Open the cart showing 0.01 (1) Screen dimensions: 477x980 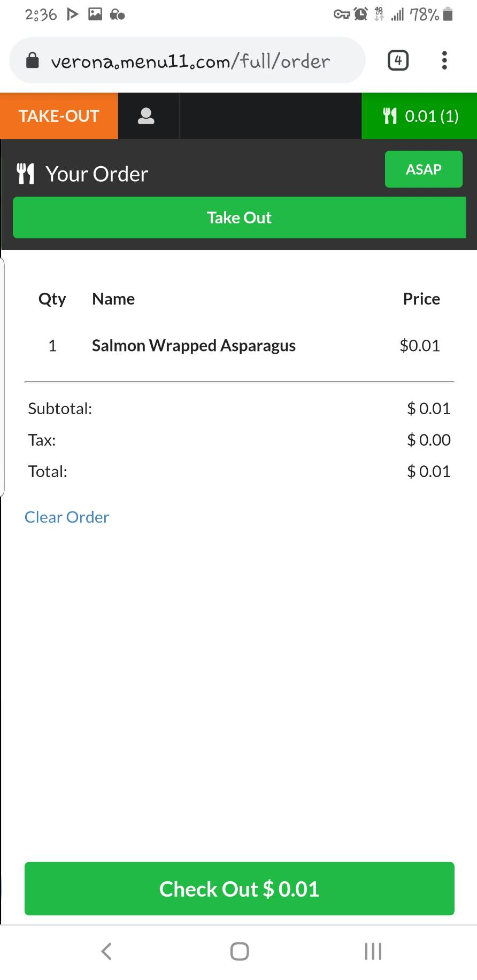(x=419, y=116)
